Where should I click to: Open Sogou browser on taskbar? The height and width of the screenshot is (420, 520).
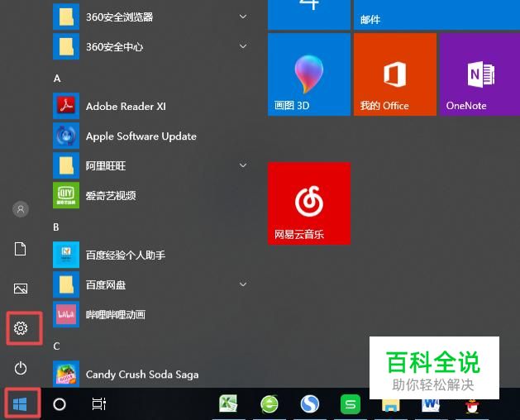(x=310, y=403)
